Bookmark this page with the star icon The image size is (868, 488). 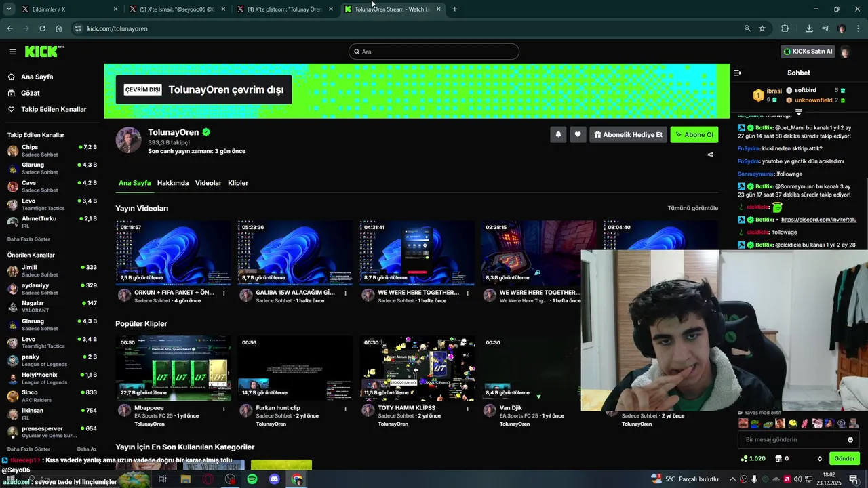click(x=762, y=28)
